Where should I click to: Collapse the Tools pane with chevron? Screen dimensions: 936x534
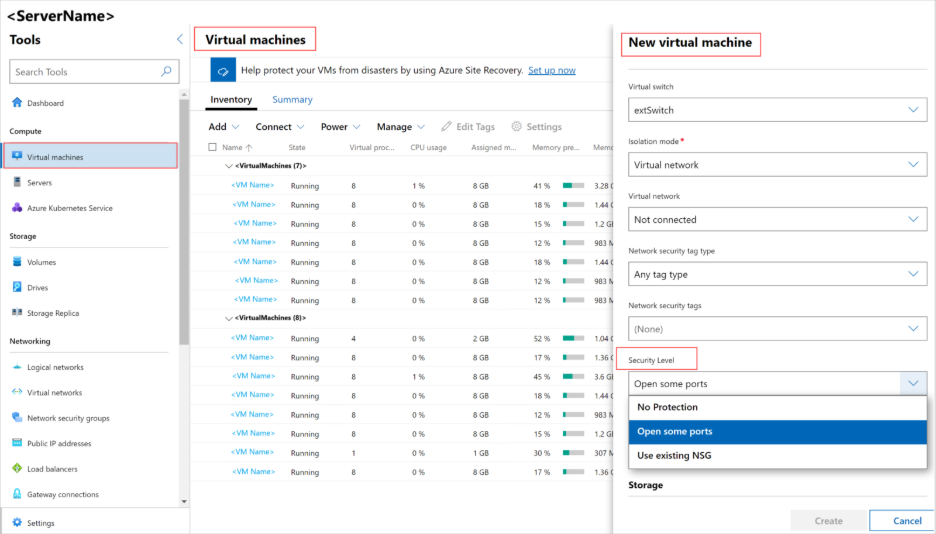pos(180,39)
